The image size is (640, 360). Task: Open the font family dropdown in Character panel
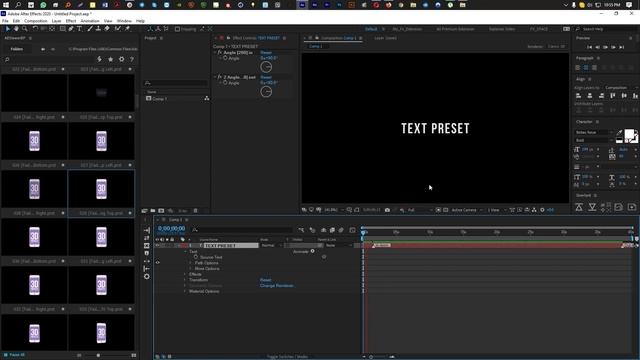coord(594,132)
